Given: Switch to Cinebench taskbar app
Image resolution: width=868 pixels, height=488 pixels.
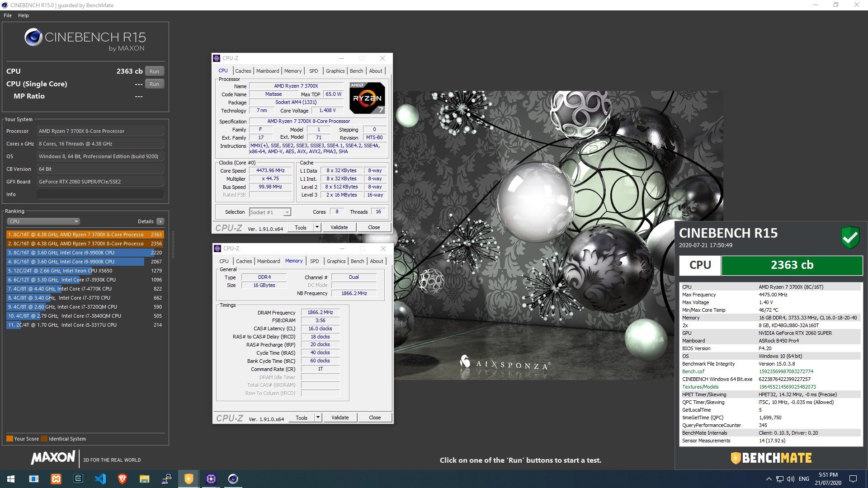Looking at the screenshot, I should click(233, 479).
